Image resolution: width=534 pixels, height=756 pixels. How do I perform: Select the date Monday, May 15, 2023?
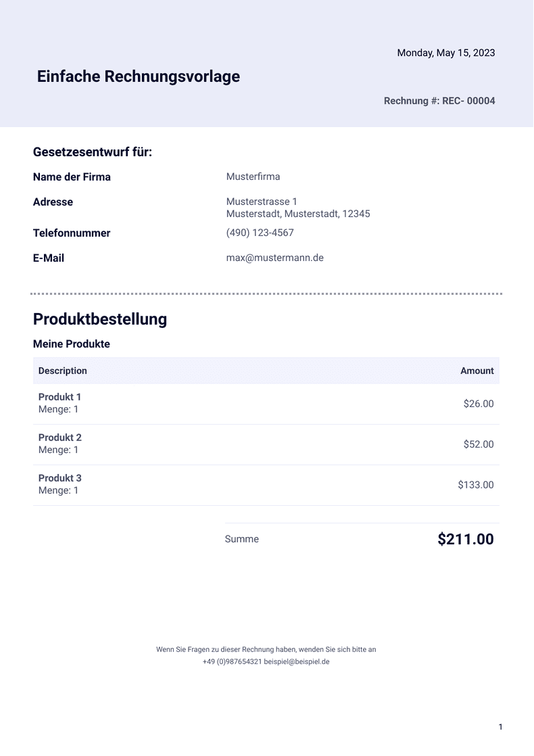point(446,53)
